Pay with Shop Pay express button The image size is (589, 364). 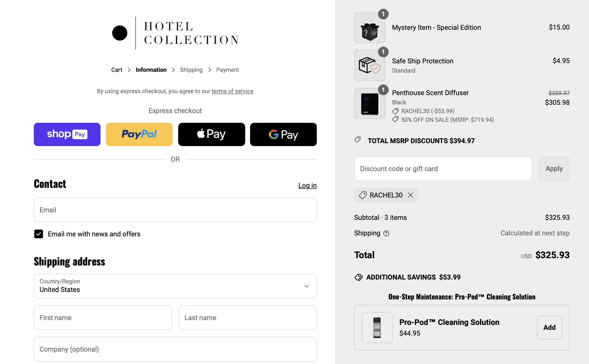67,134
